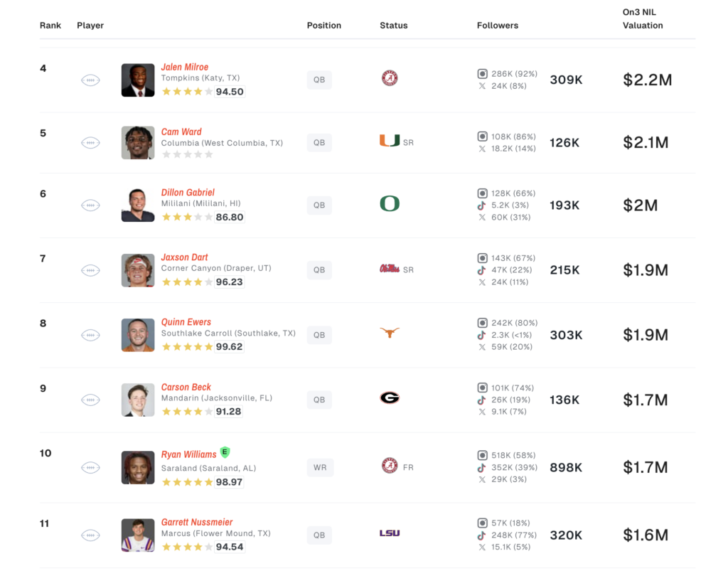This screenshot has height=571, width=728.
Task: Click the Oregon O logo for Dillon Gabriel
Action: pos(390,203)
